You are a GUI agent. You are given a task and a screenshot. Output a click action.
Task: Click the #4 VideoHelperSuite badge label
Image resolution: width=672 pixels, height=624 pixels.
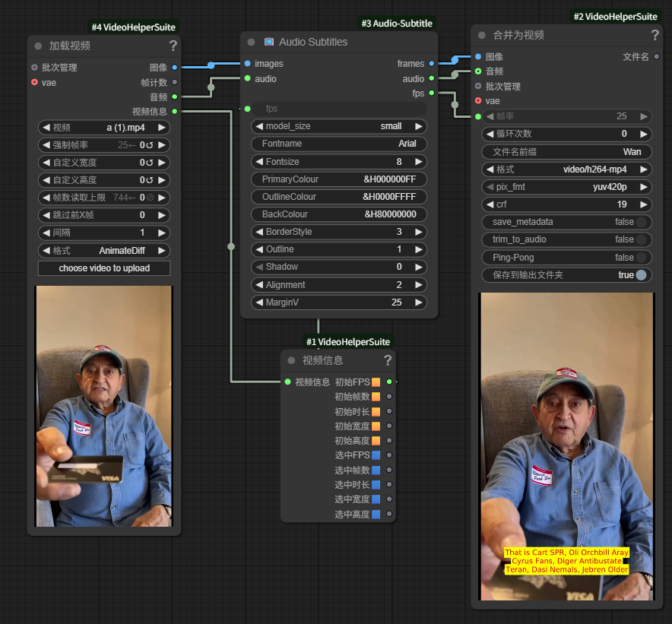[134, 27]
